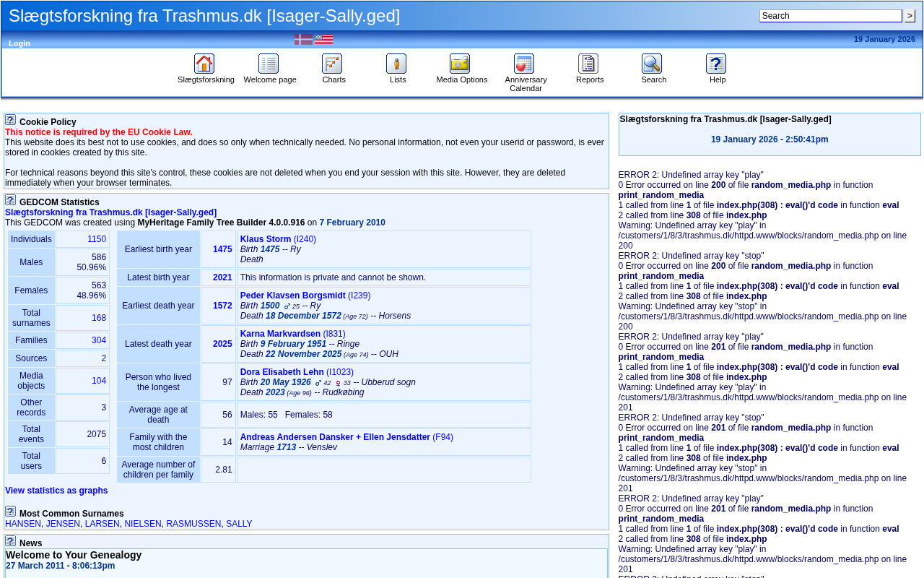Open the HANSEN surname link
924x578 pixels.
pyautogui.click(x=23, y=524)
